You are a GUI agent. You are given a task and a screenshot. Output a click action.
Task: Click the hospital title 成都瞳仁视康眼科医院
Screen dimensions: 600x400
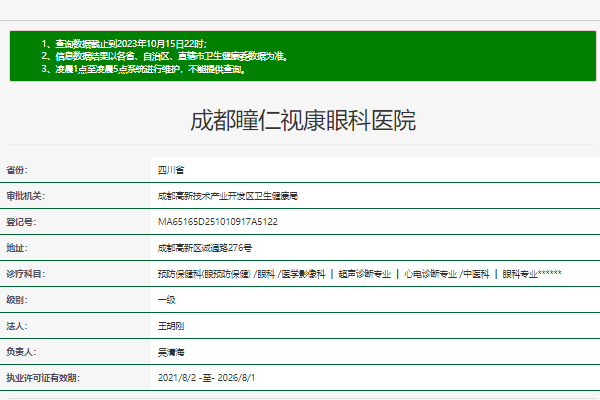(x=303, y=121)
